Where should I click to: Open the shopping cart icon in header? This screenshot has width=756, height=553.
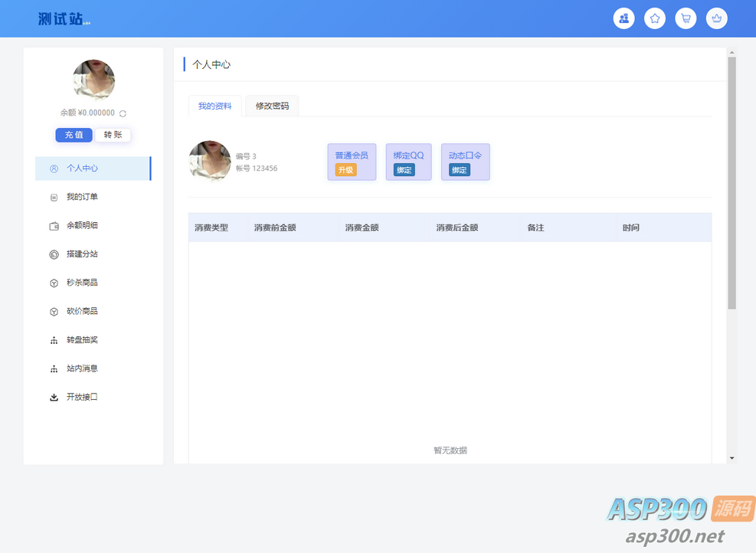[x=686, y=19]
